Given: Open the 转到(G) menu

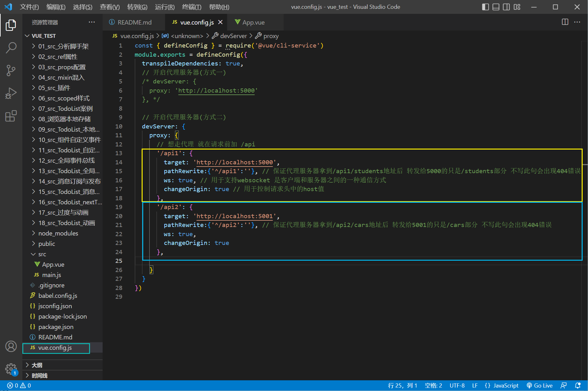Looking at the screenshot, I should pyautogui.click(x=137, y=7).
